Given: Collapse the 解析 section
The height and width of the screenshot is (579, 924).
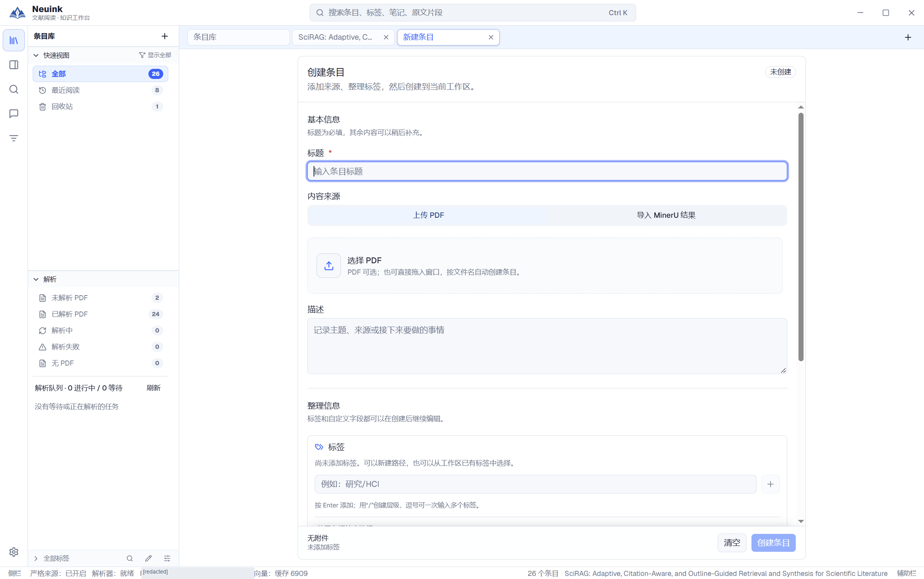Looking at the screenshot, I should 36,279.
